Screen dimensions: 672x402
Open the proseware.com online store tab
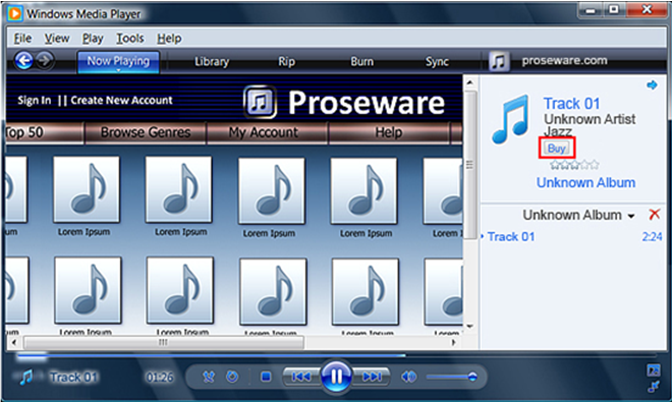tap(564, 61)
